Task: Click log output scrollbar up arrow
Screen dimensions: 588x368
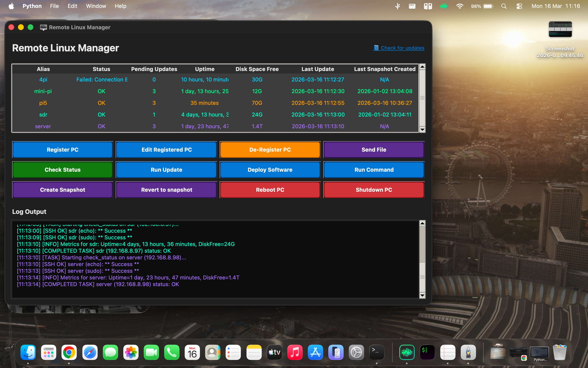Action: 422,223
